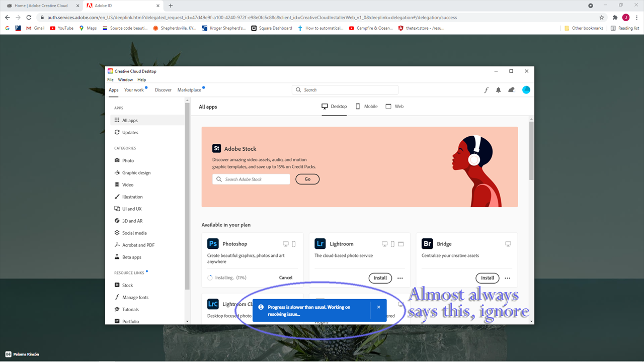Install Bridge

coord(488,278)
